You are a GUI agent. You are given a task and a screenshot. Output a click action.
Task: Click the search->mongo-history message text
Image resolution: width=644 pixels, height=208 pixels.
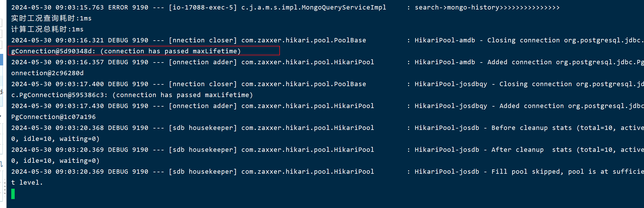[487, 7]
